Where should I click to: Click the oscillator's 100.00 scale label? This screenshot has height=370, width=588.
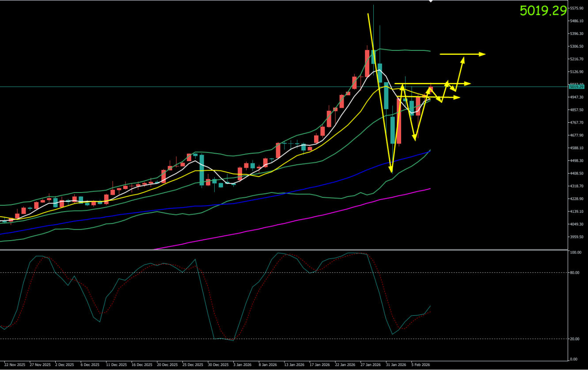coord(576,253)
